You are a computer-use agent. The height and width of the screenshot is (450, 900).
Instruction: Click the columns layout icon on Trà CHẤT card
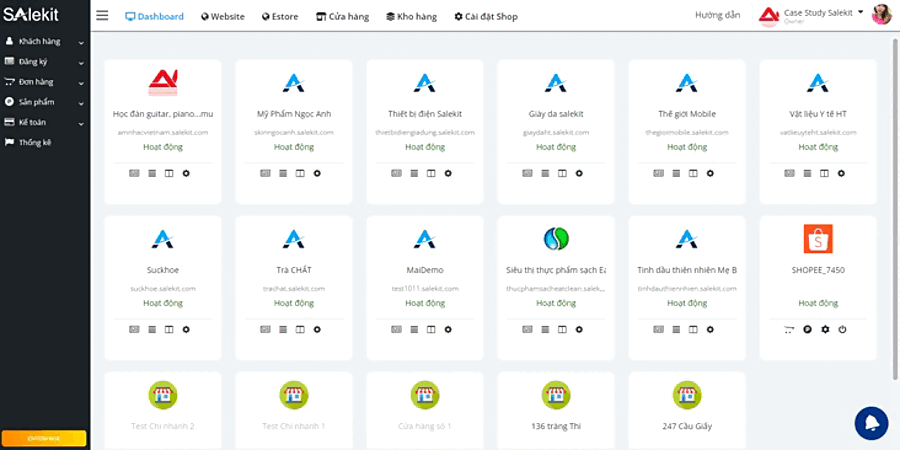[300, 329]
